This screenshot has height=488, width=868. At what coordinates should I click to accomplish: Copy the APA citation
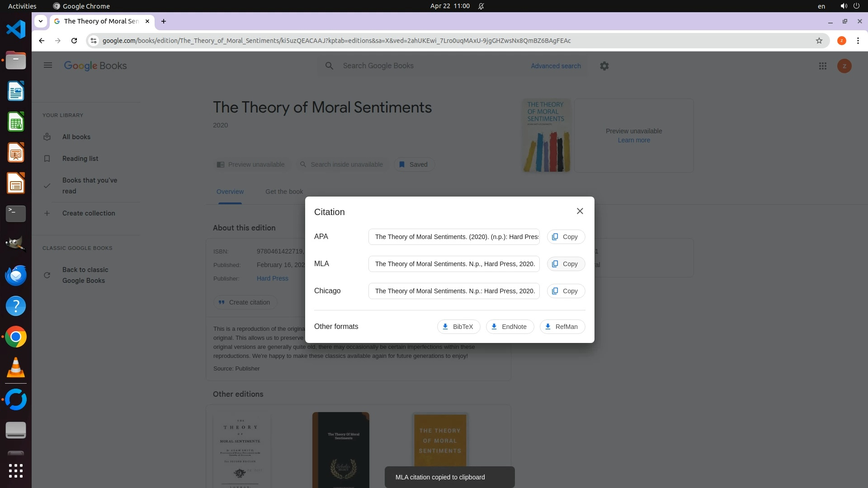566,237
